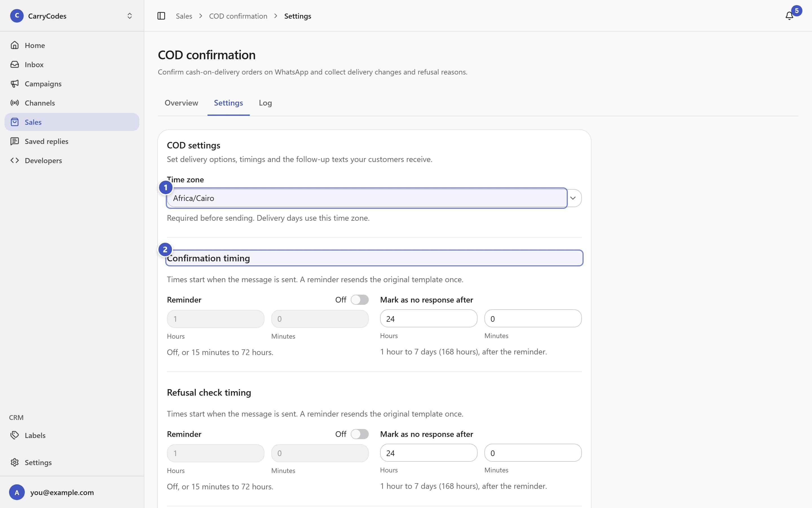Open Saved replies in the sidebar
Screen dimensions: 812x508
tap(72, 141)
